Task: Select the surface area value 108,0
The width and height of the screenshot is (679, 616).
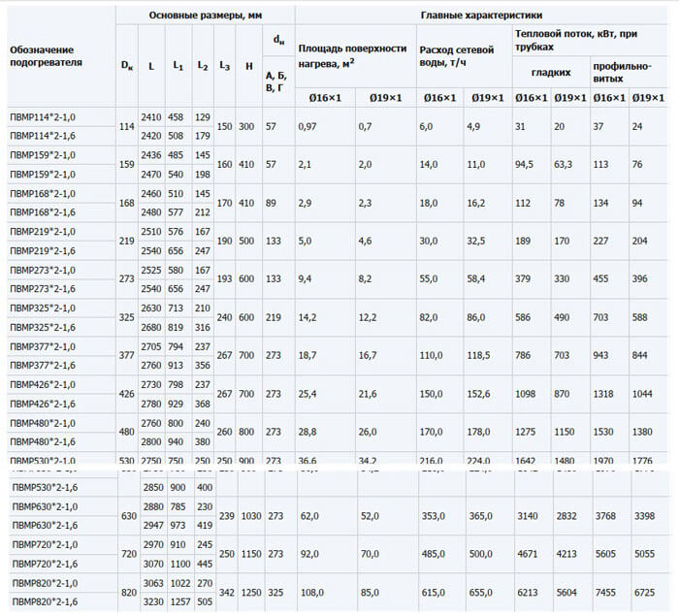Action: [x=312, y=591]
